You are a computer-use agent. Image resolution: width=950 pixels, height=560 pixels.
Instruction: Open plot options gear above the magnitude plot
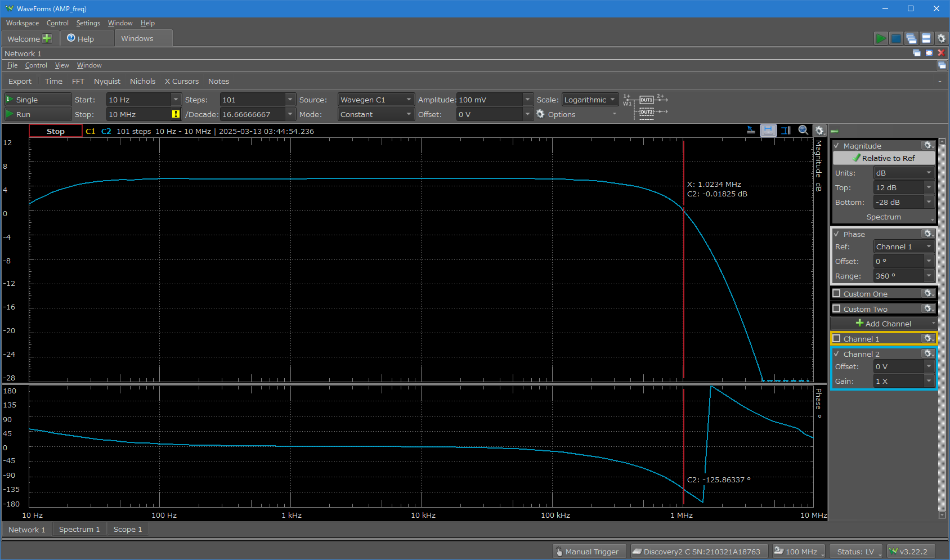(x=819, y=131)
